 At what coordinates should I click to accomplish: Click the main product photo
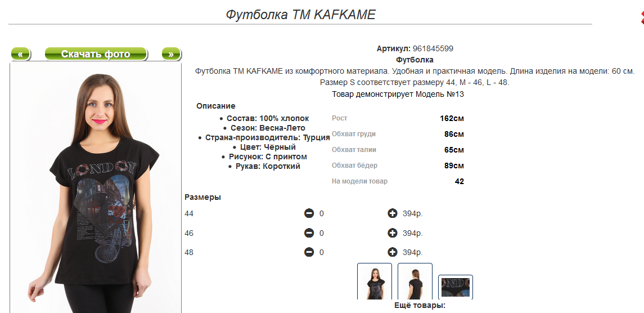pos(96,187)
